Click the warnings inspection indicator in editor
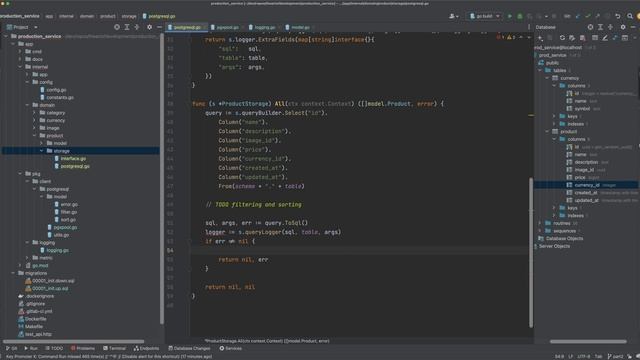Viewport: 640px width, 360px height. 511,37
